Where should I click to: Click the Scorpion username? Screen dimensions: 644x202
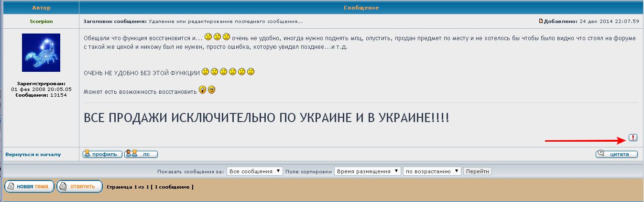41,22
